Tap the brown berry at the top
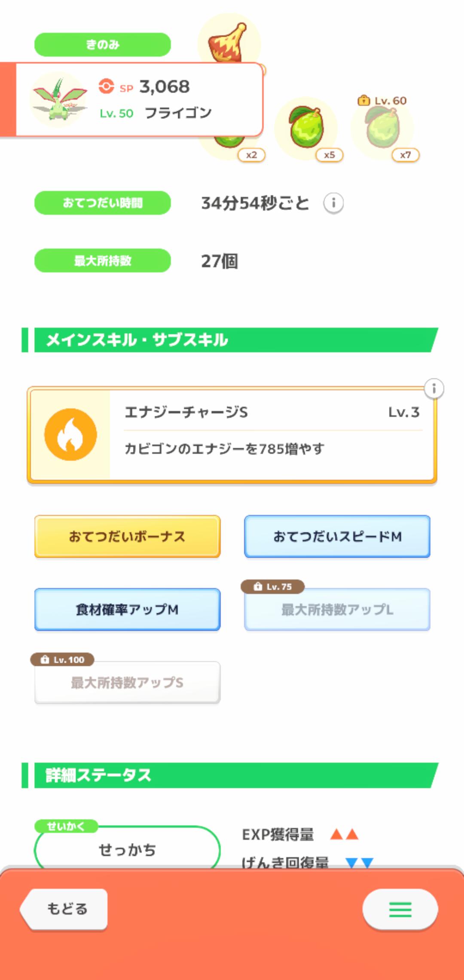This screenshot has width=464, height=980. [x=229, y=42]
